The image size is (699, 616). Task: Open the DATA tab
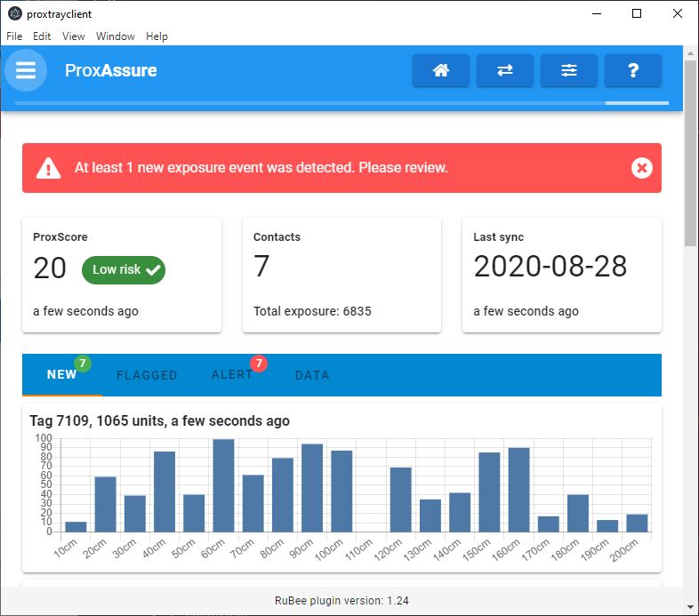(x=312, y=375)
